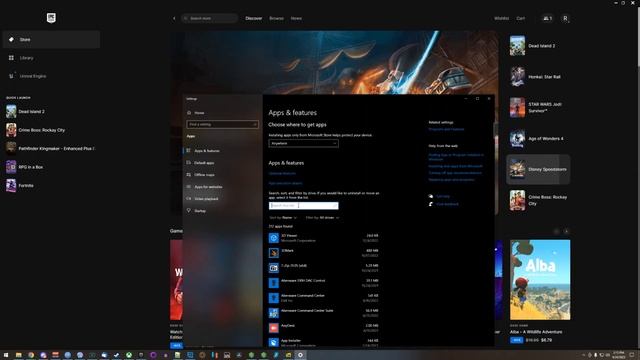
Task: Click the Epic Games logo icon
Action: pyautogui.click(x=51, y=18)
